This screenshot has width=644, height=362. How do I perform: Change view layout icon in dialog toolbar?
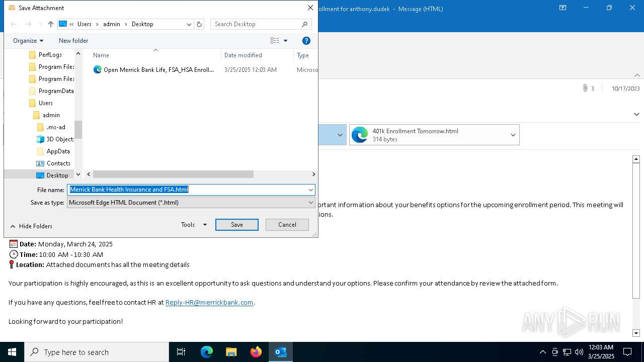point(275,41)
